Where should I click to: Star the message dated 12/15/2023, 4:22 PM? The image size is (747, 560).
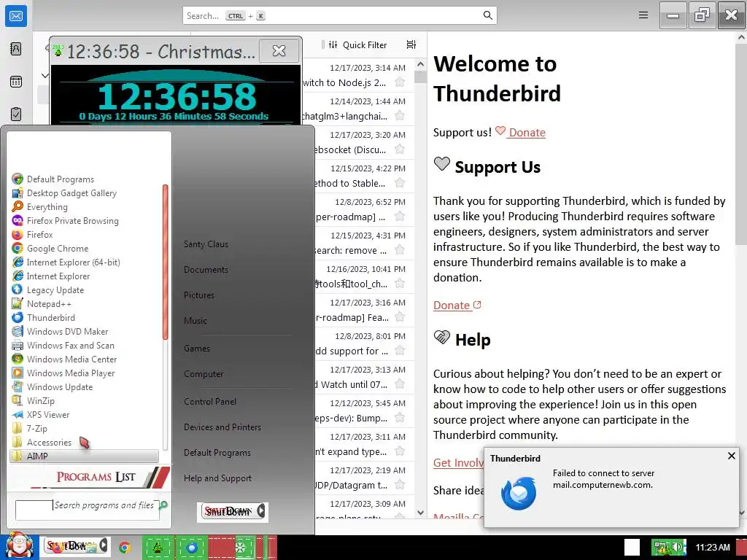400,183
